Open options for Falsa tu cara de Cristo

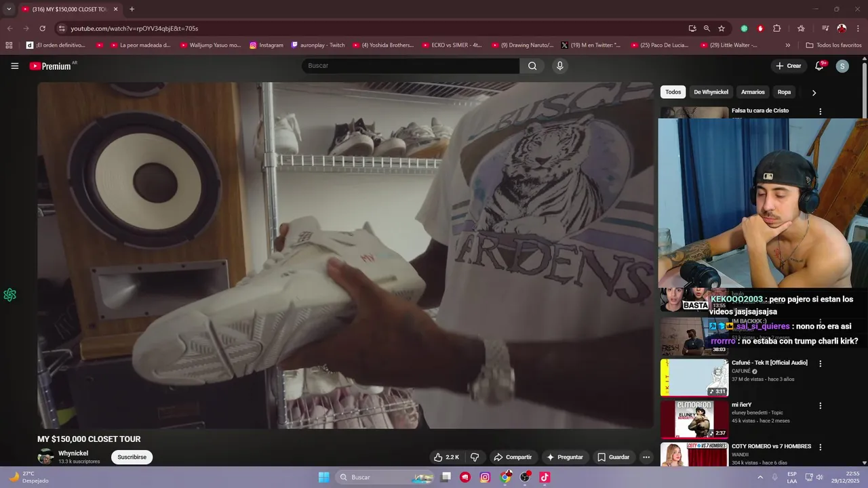tap(820, 111)
